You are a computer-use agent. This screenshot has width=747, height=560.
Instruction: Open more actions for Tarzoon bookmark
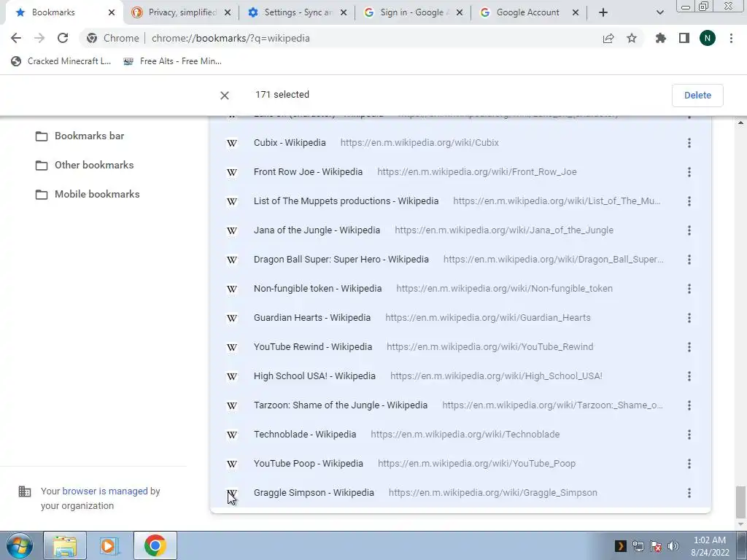click(689, 405)
